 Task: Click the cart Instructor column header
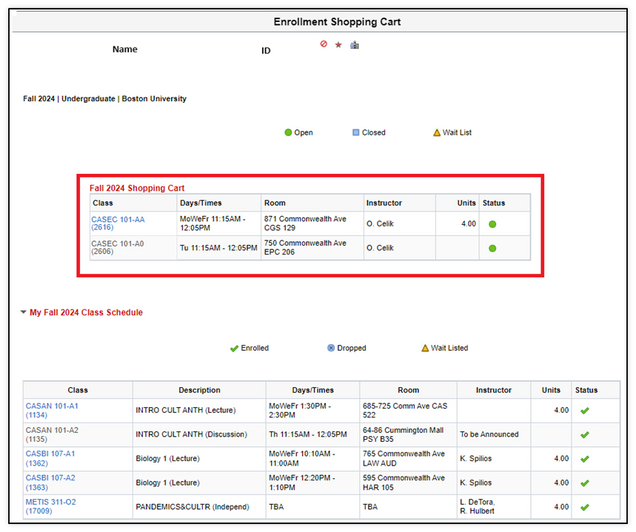[384, 203]
